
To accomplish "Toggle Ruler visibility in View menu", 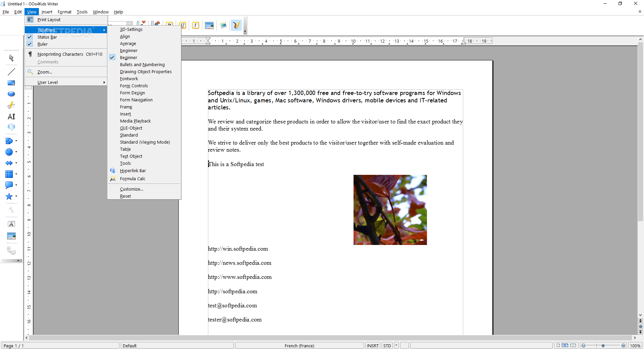I will (66, 44).
